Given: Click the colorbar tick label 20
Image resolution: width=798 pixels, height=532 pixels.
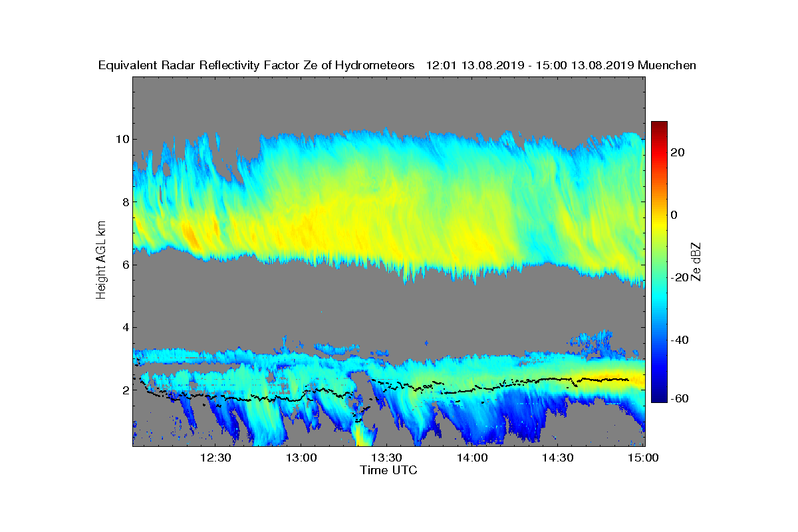Looking at the screenshot, I should point(678,152).
